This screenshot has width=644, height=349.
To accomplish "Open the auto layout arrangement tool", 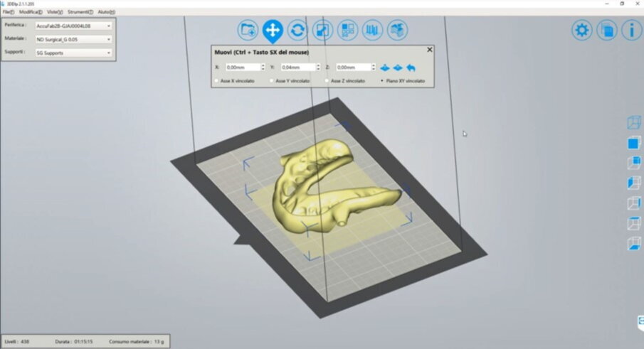I will click(347, 30).
